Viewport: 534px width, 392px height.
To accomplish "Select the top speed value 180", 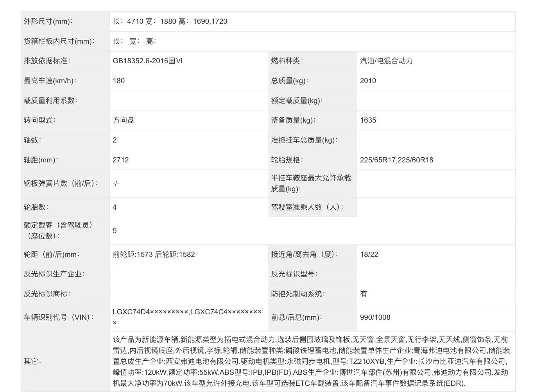I will click(119, 81).
